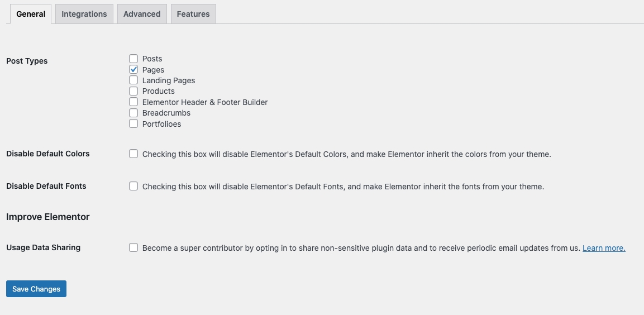Enable the Posts post type checkbox
The image size is (644, 315).
pyautogui.click(x=133, y=59)
